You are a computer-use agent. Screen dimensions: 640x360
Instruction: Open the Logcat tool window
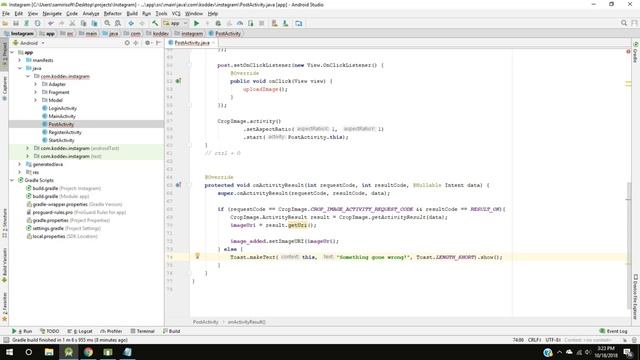click(x=80, y=331)
